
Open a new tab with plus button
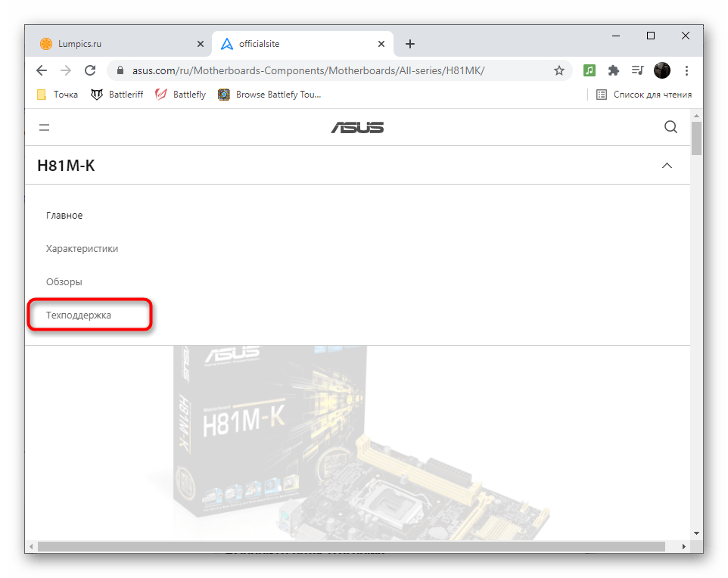click(x=410, y=44)
